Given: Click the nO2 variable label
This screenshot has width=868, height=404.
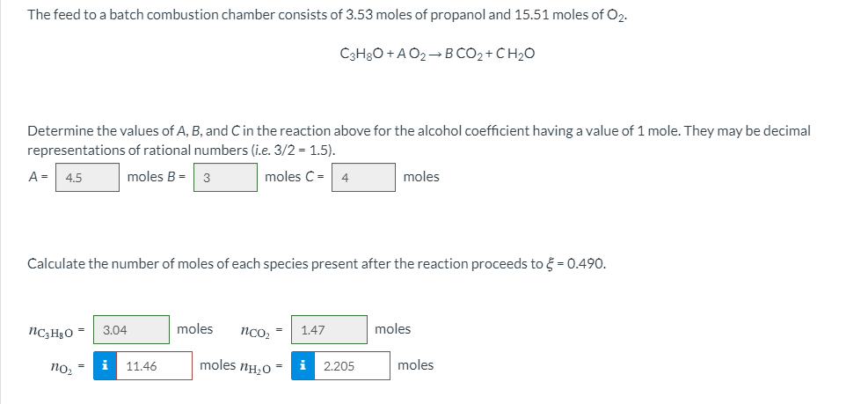Looking at the screenshot, I should point(61,367).
